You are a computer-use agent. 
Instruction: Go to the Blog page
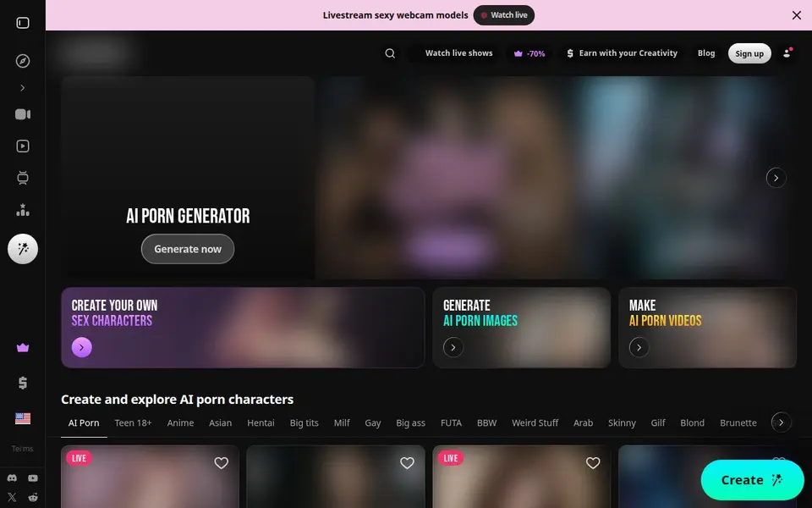click(x=705, y=52)
